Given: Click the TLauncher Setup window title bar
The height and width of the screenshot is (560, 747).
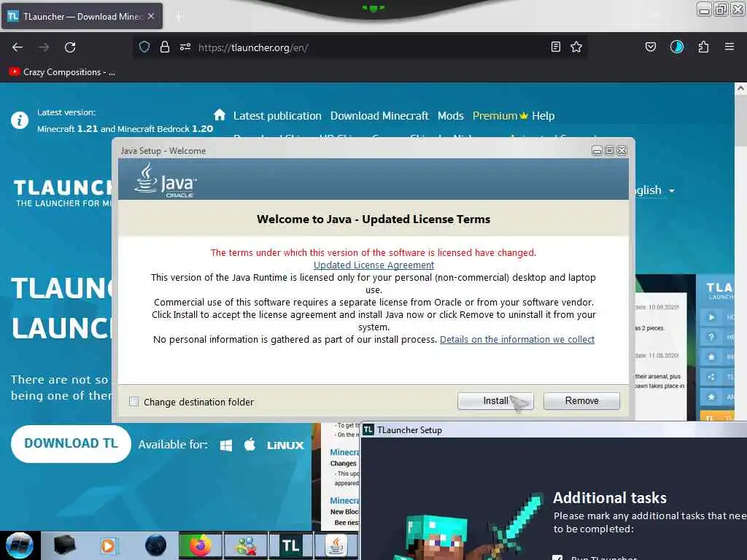Looking at the screenshot, I should [554, 430].
